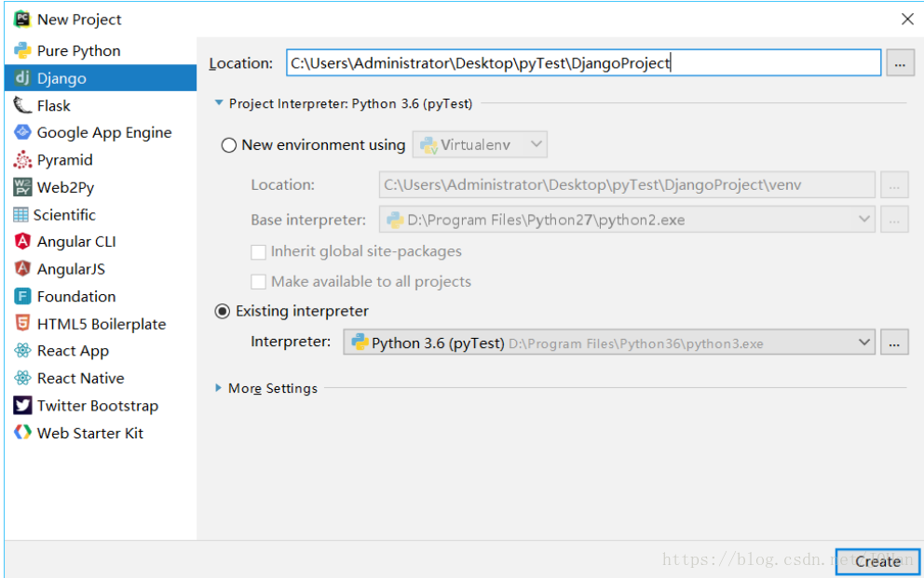Click the project Location text field

point(583,63)
